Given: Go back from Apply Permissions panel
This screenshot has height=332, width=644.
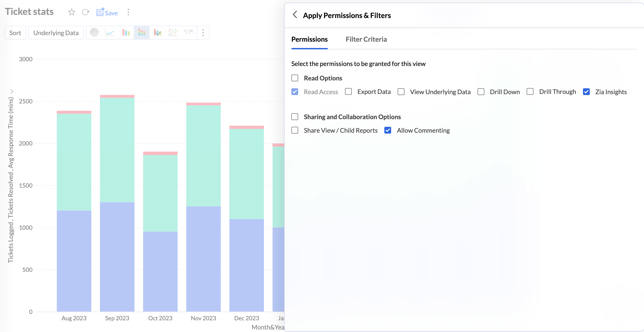Looking at the screenshot, I should coord(295,15).
